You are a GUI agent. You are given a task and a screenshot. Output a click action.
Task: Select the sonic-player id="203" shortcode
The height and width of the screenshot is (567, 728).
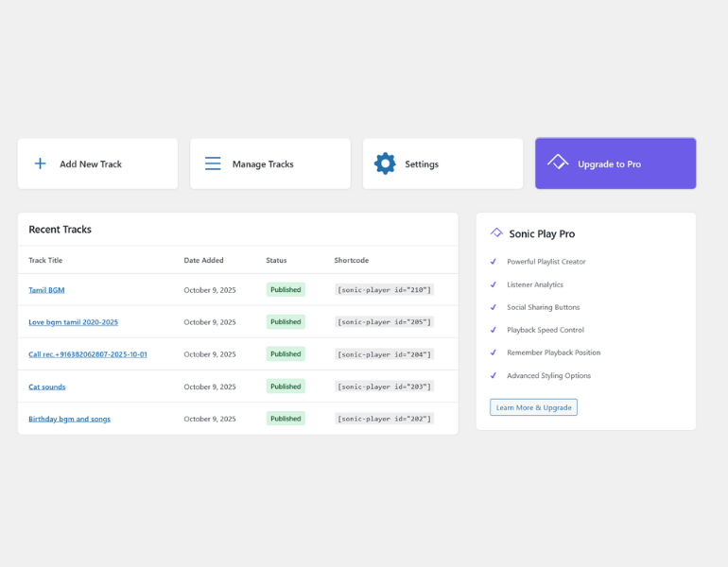(x=384, y=387)
